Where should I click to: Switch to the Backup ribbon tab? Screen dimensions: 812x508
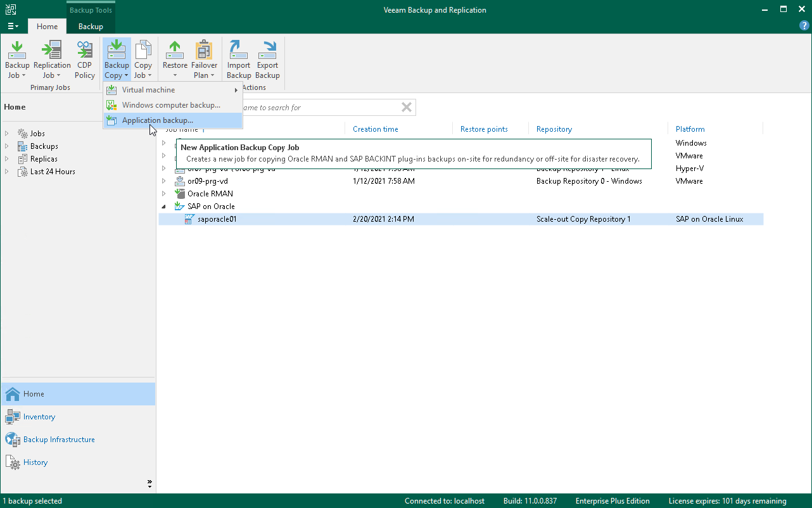point(91,27)
